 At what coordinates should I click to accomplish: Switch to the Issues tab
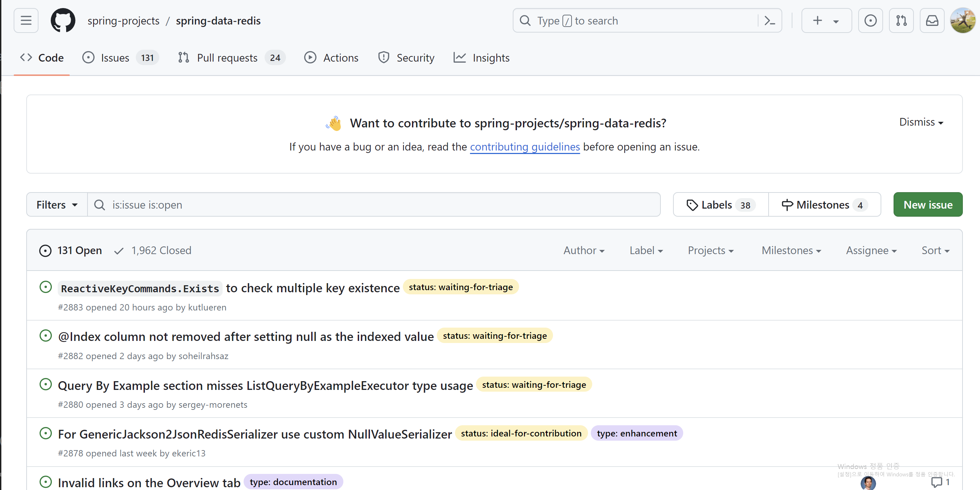120,58
